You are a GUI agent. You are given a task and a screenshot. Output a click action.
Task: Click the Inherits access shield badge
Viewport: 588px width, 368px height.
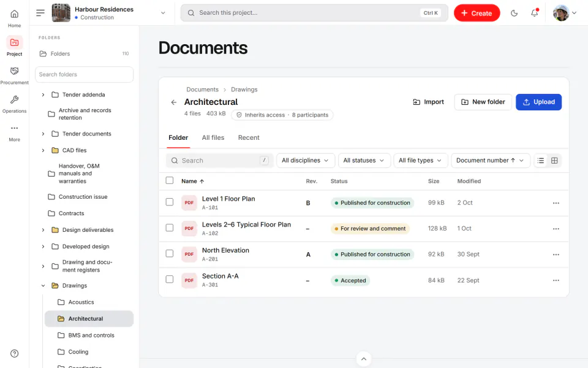pyautogui.click(x=282, y=115)
